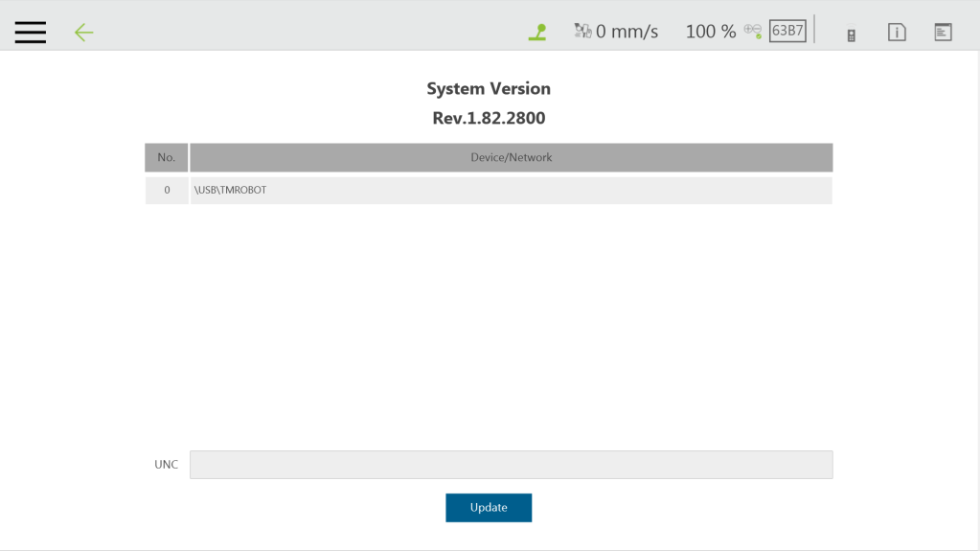Click the No. column header
980x551 pixels.
[167, 157]
